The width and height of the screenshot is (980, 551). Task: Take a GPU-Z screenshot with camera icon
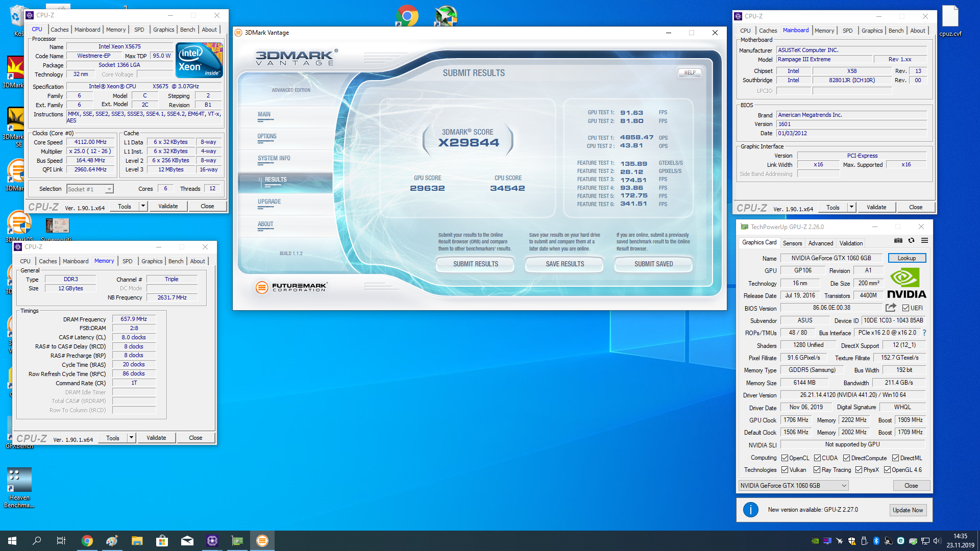[898, 241]
